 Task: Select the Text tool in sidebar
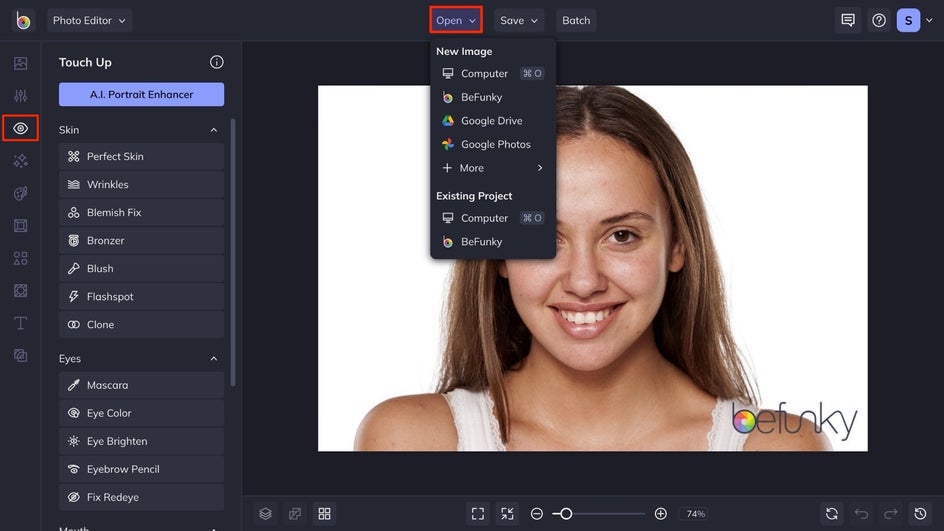pyautogui.click(x=20, y=323)
